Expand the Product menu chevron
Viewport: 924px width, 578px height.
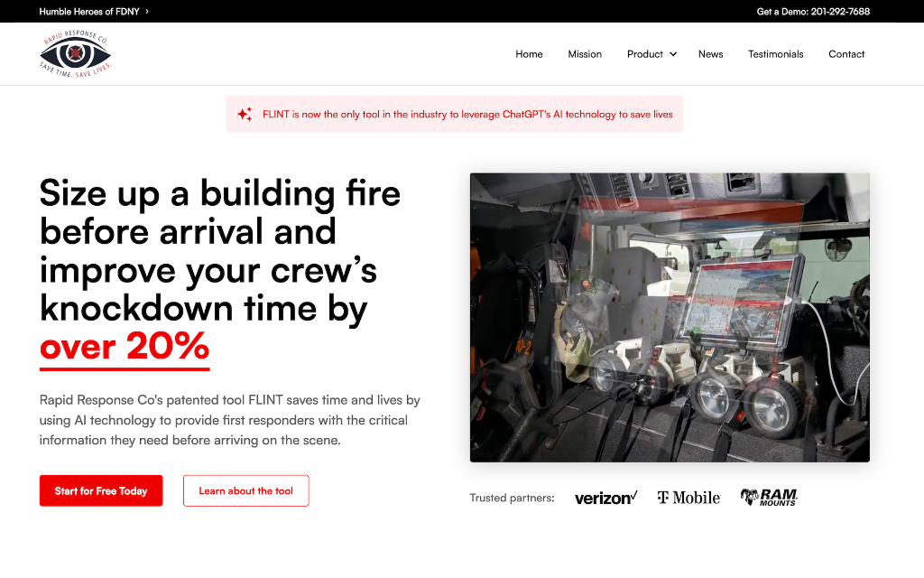point(673,54)
